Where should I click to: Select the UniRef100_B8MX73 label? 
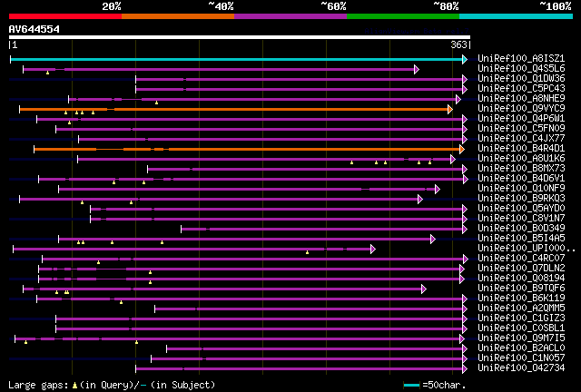click(521, 169)
